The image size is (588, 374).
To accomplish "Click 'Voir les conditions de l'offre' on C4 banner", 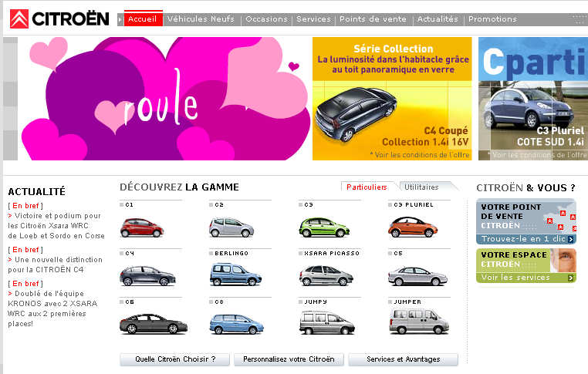I will click(420, 155).
